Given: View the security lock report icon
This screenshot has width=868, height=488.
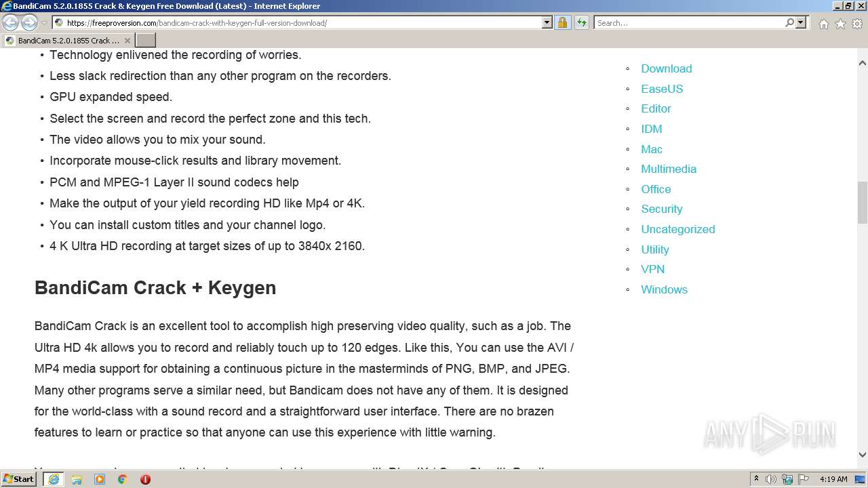Looking at the screenshot, I should point(562,22).
